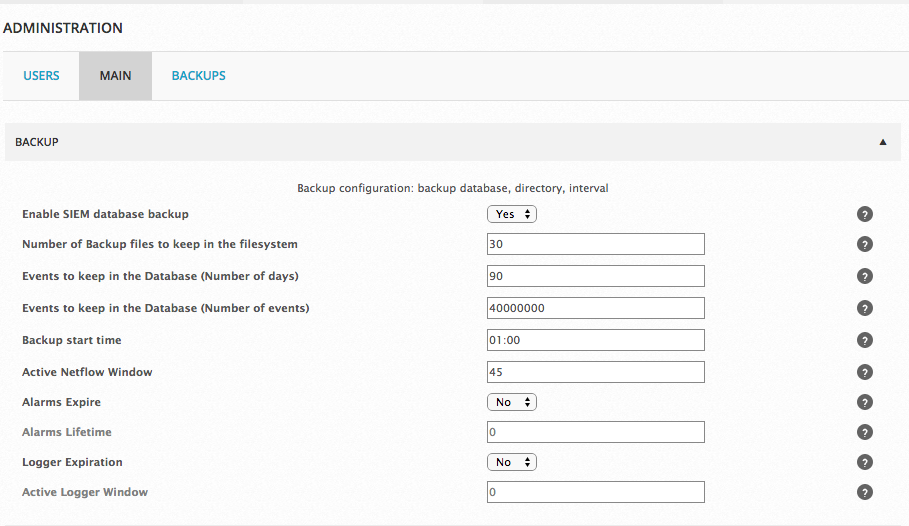Click Number of events field with 40000000

pos(595,308)
